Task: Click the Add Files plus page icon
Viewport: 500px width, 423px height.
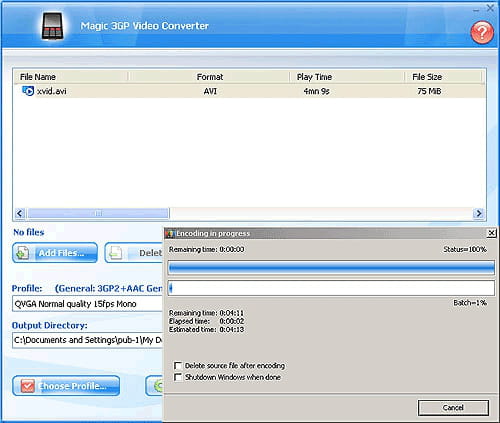Action: point(22,253)
